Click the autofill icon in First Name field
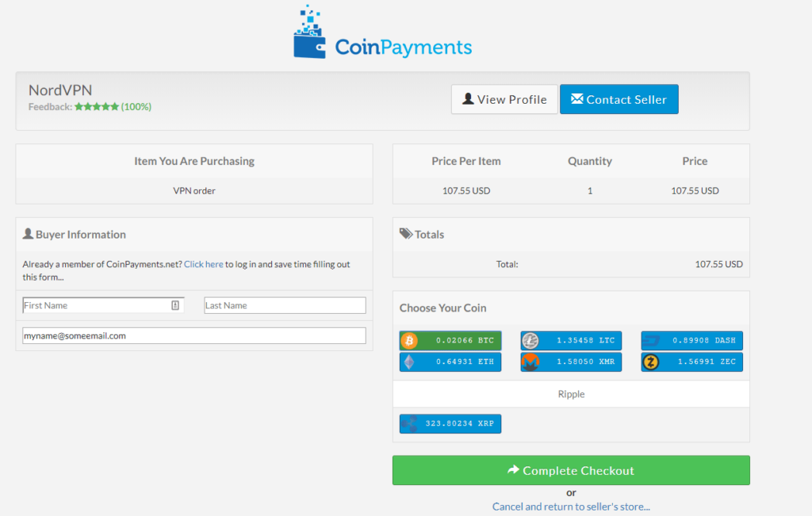 175,305
